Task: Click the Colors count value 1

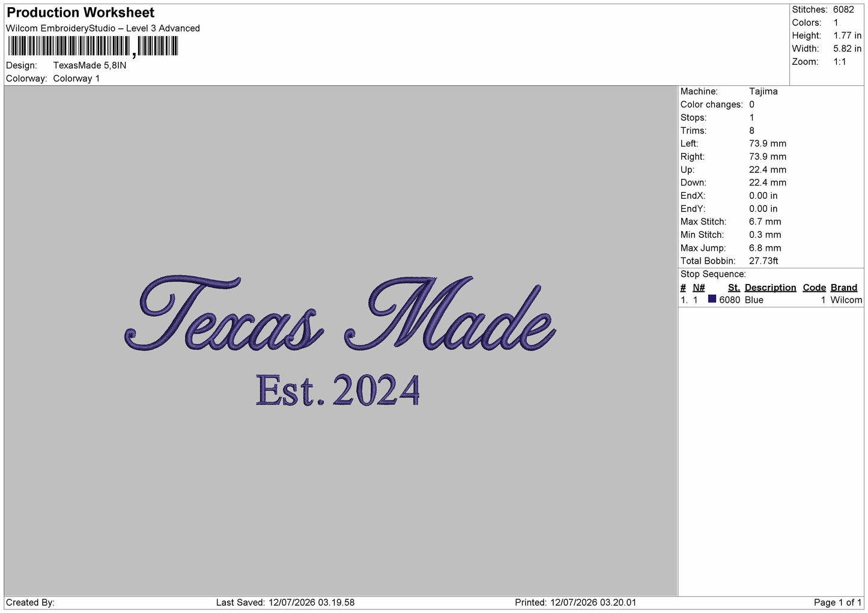Action: 836,23
